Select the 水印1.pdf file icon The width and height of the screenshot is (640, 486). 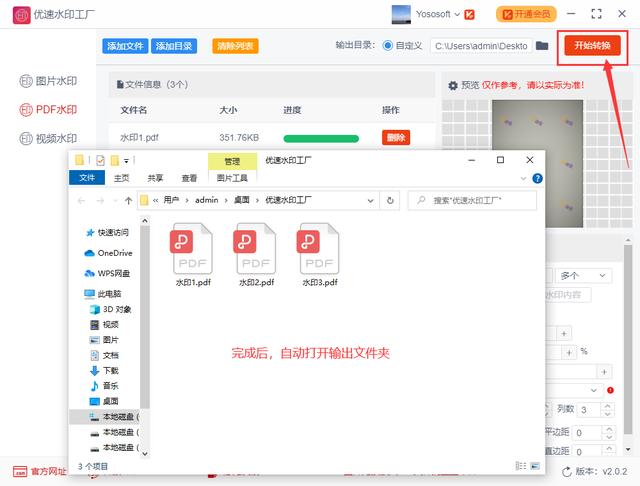pos(193,249)
